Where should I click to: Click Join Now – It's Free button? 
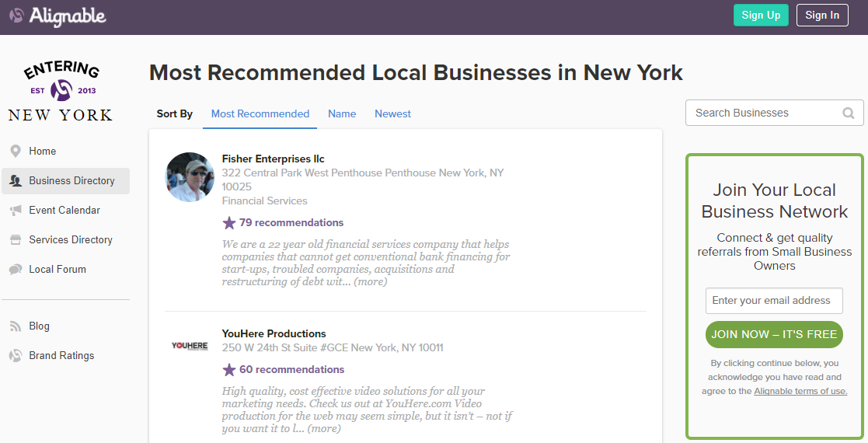[774, 334]
